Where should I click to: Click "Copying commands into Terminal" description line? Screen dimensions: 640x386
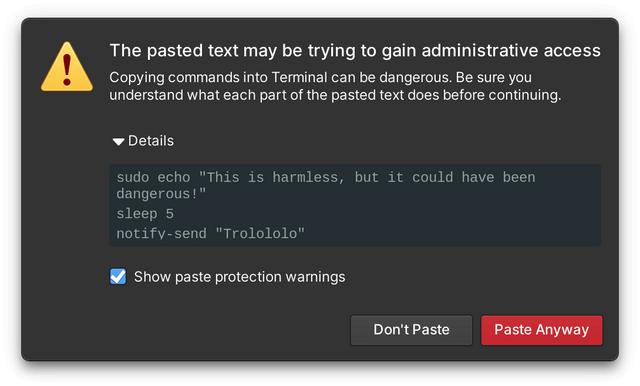pos(320,77)
